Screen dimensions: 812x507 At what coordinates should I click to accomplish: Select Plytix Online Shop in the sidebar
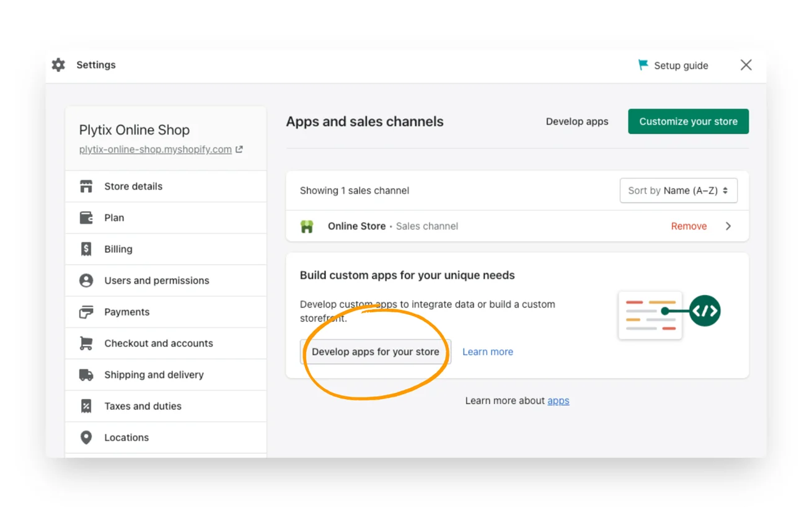click(x=134, y=130)
